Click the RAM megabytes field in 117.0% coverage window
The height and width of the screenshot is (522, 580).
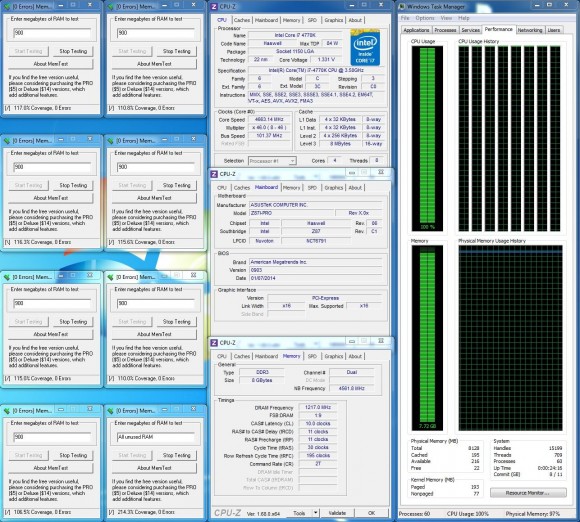coord(52,33)
